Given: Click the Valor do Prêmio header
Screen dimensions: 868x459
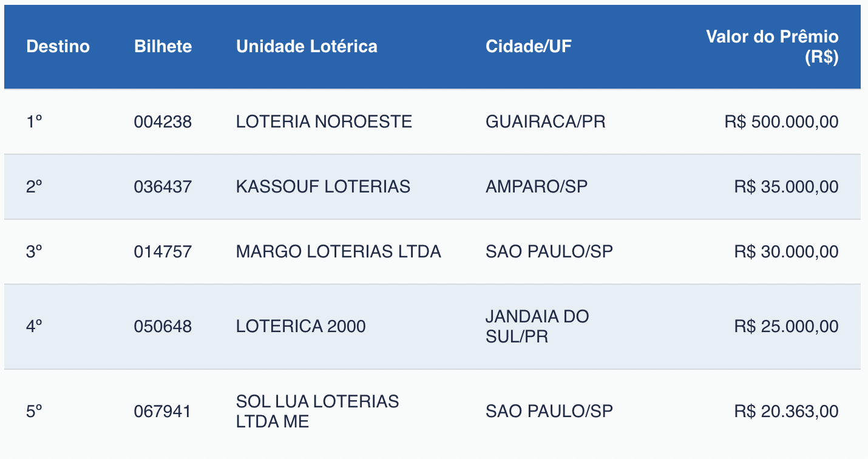Looking at the screenshot, I should 771,47.
